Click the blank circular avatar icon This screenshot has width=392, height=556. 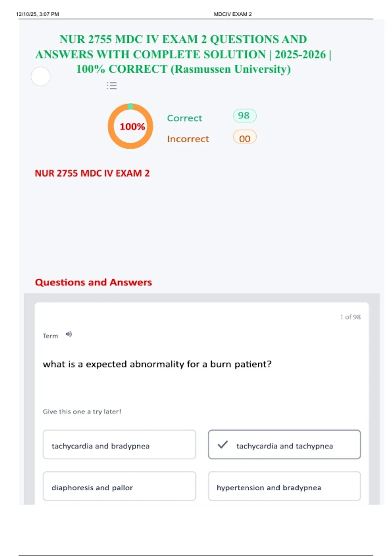pos(41,77)
